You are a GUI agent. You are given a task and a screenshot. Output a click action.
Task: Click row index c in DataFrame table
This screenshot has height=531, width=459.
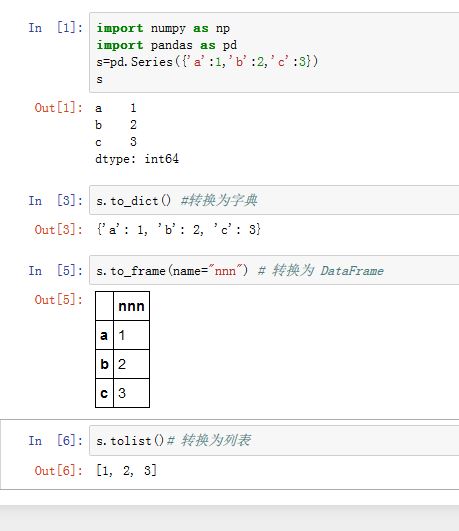tap(104, 393)
